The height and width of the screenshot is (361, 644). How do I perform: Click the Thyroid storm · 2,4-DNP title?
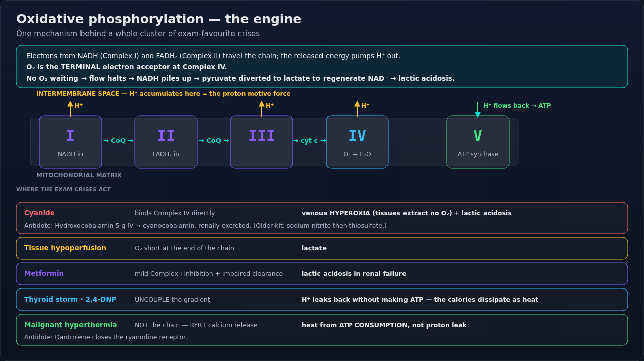click(70, 299)
